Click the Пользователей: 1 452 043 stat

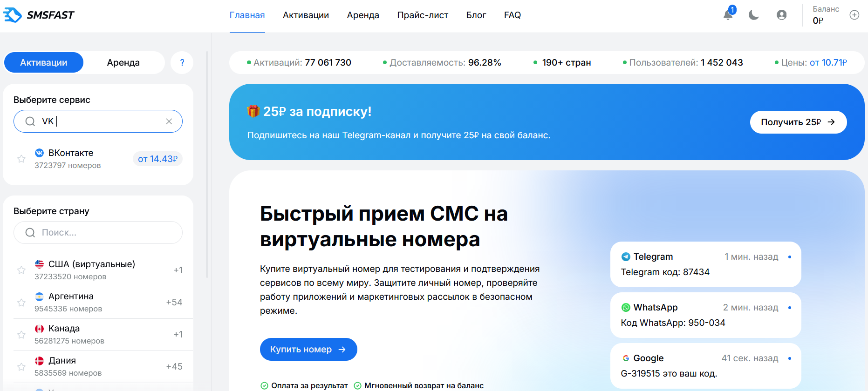(683, 62)
